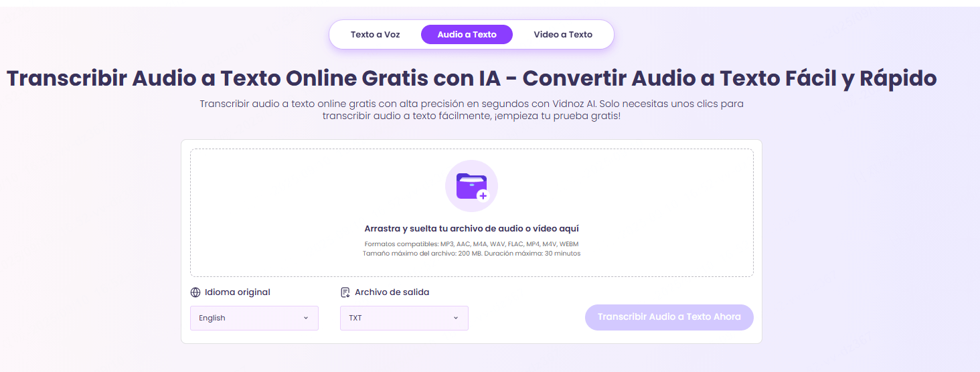
Task: Click the 'Archivo de salida' label
Action: pos(392,292)
